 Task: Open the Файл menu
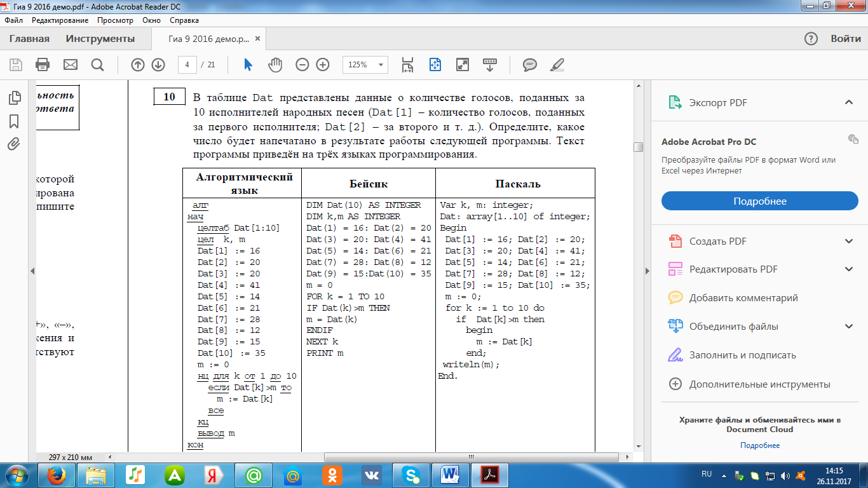tap(13, 20)
